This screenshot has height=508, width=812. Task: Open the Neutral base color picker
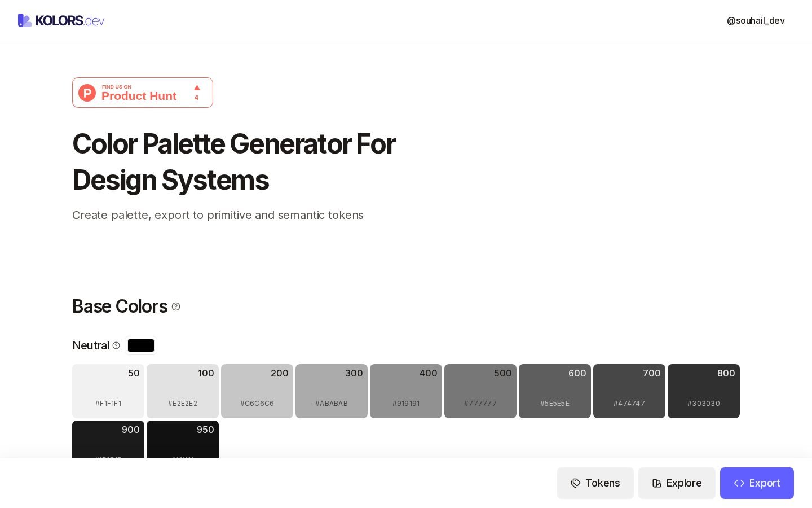[x=141, y=345]
